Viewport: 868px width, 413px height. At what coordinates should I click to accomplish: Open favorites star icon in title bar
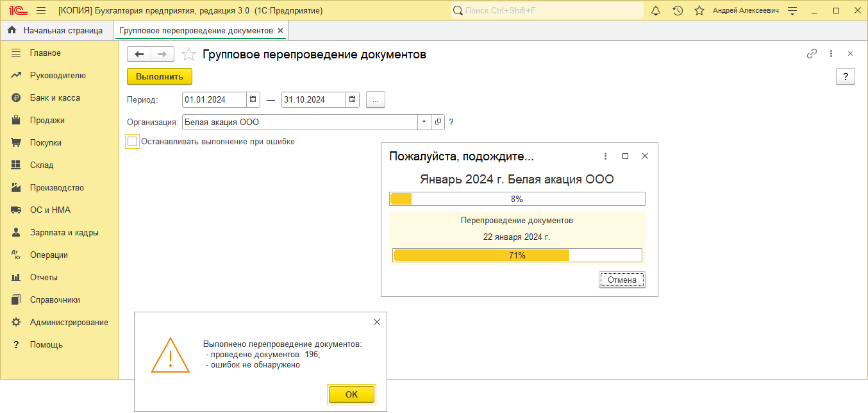point(699,11)
